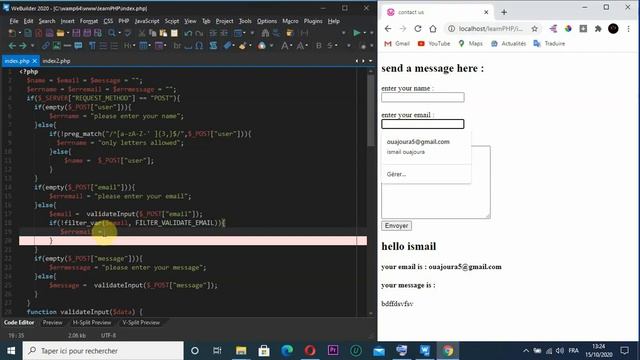Click the br line break icon
This screenshot has height=360, width=640.
tap(178, 46)
